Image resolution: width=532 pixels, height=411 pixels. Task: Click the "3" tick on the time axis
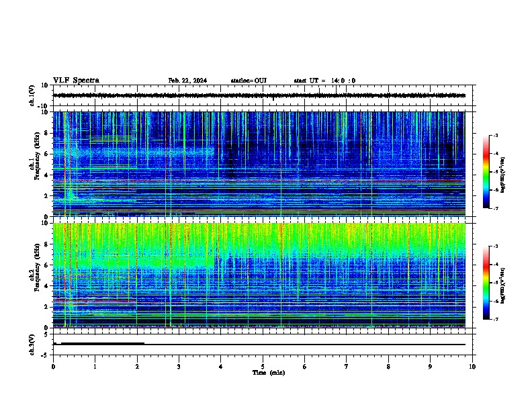pos(179,367)
